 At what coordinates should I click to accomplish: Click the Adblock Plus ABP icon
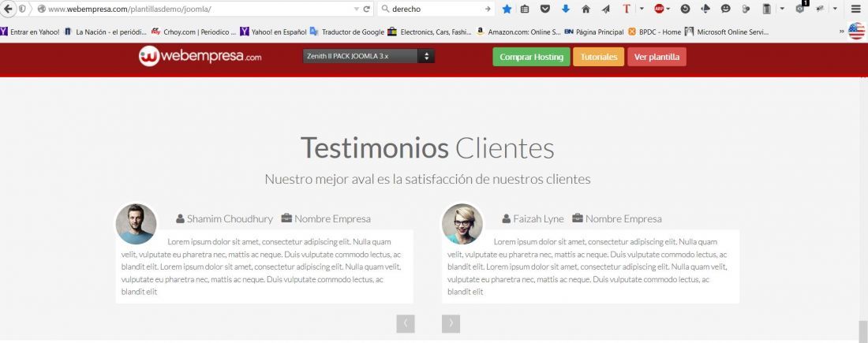(x=659, y=9)
